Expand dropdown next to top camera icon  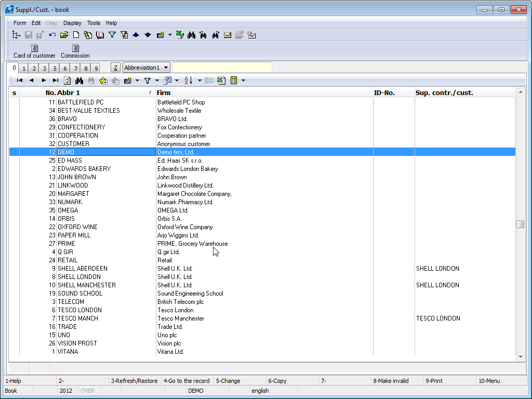170,35
